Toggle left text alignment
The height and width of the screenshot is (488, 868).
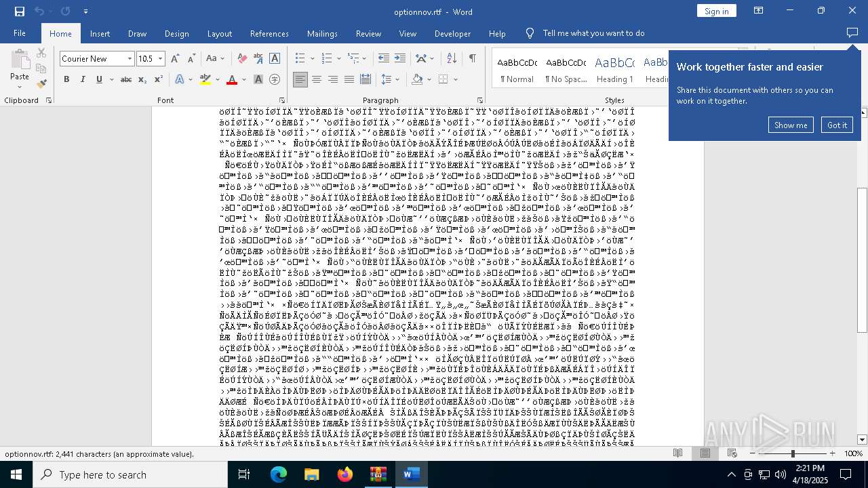[300, 79]
